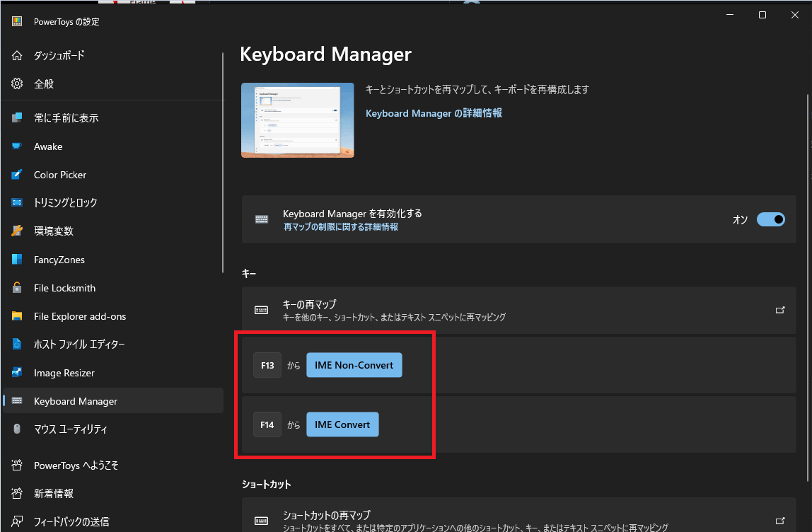Select the マウス ユーティリティ mouse icon

(x=17, y=429)
